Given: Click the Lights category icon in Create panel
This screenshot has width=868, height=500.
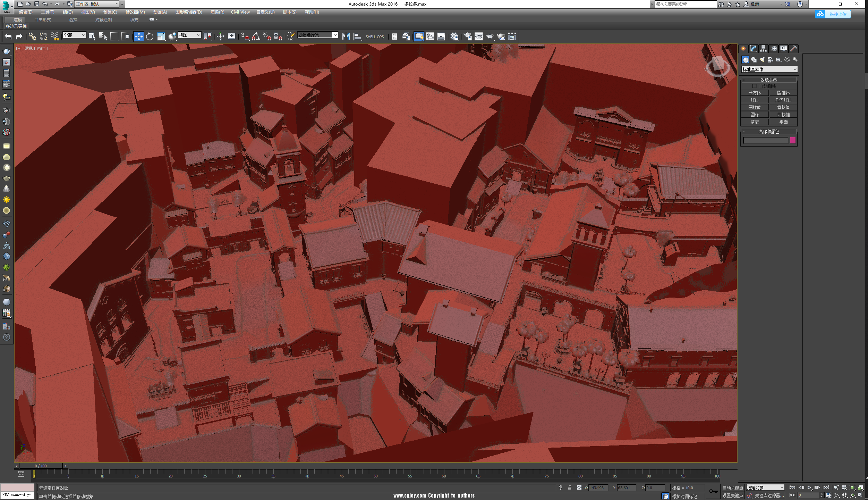Looking at the screenshot, I should pos(762,60).
